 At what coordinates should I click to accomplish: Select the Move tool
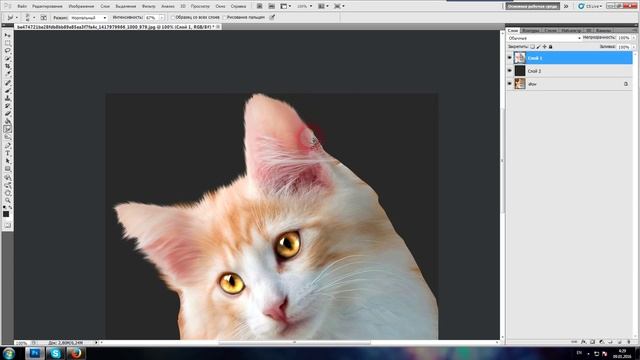point(7,36)
